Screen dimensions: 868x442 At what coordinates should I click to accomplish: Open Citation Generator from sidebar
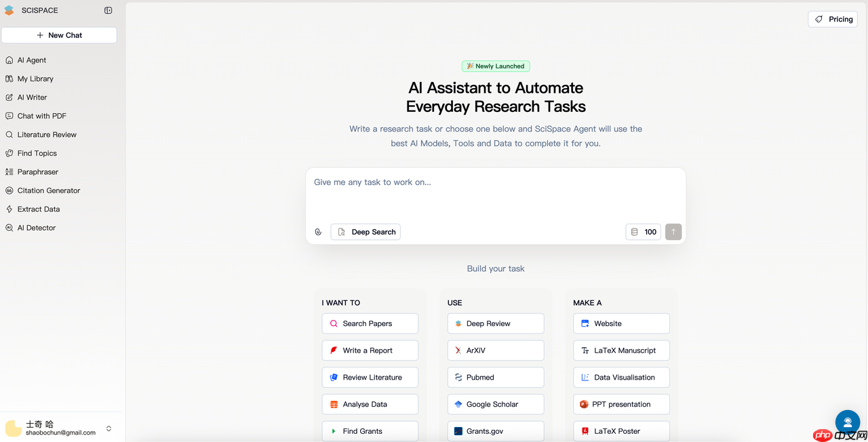tap(48, 190)
